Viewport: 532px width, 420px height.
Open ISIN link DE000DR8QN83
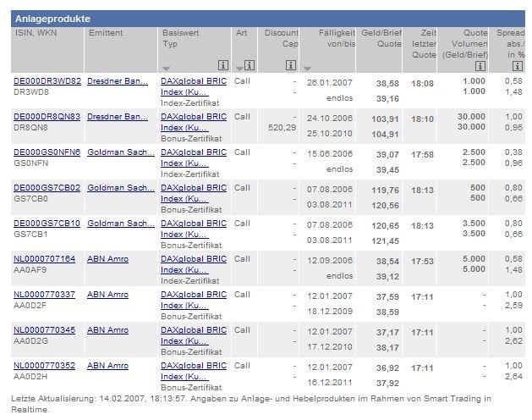[47, 117]
